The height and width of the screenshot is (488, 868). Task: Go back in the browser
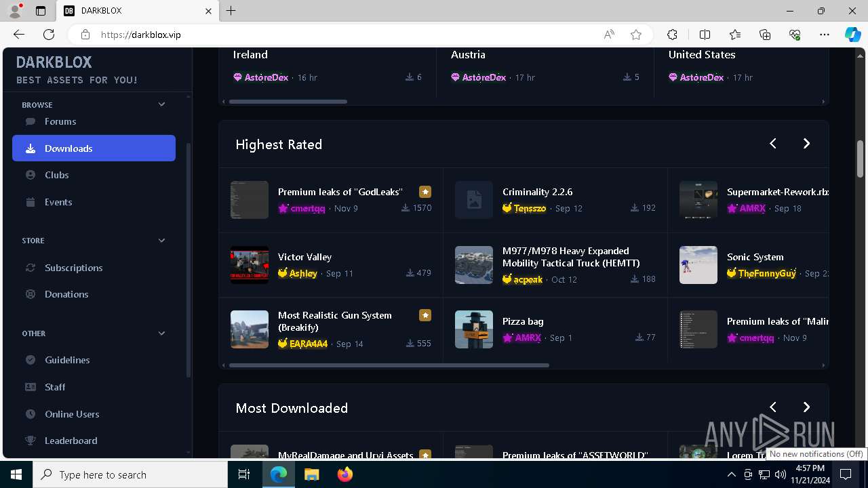(x=19, y=35)
